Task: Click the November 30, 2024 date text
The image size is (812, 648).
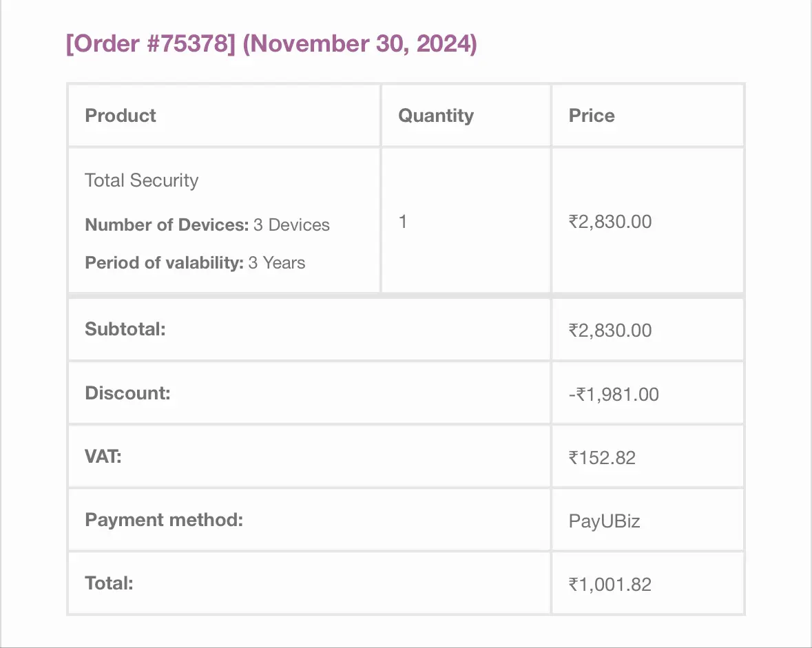Action: click(x=360, y=43)
